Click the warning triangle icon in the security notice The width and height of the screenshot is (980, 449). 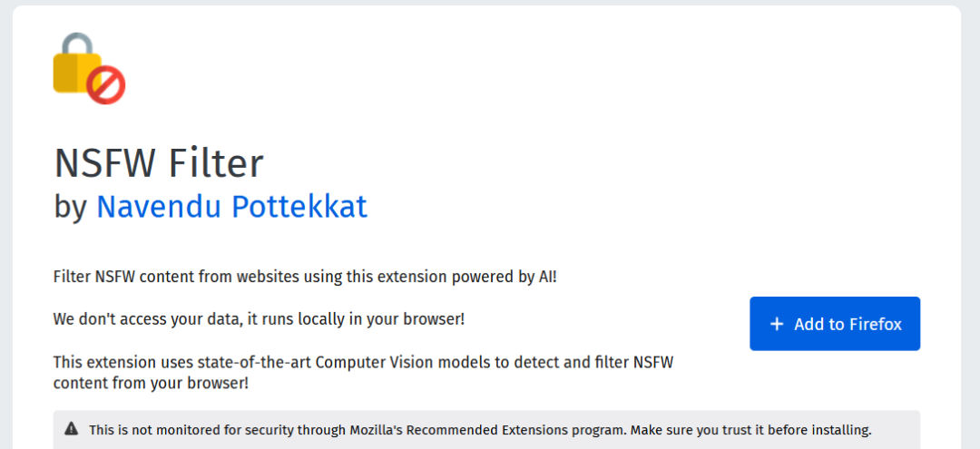[x=72, y=429]
